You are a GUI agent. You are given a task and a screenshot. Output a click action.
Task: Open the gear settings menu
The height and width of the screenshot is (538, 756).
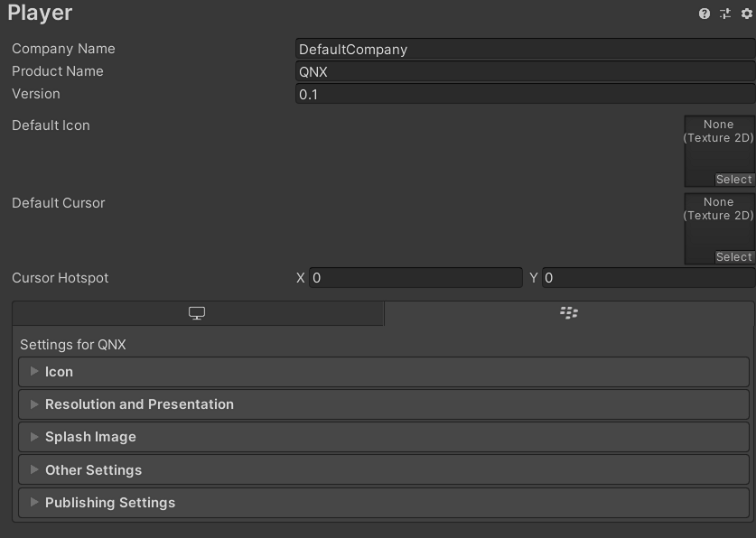point(744,14)
